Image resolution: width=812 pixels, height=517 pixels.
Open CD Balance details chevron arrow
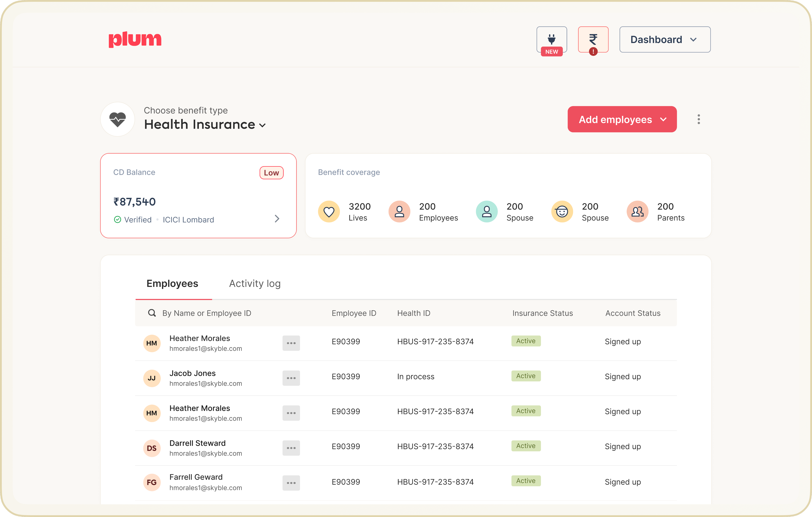[x=277, y=219]
